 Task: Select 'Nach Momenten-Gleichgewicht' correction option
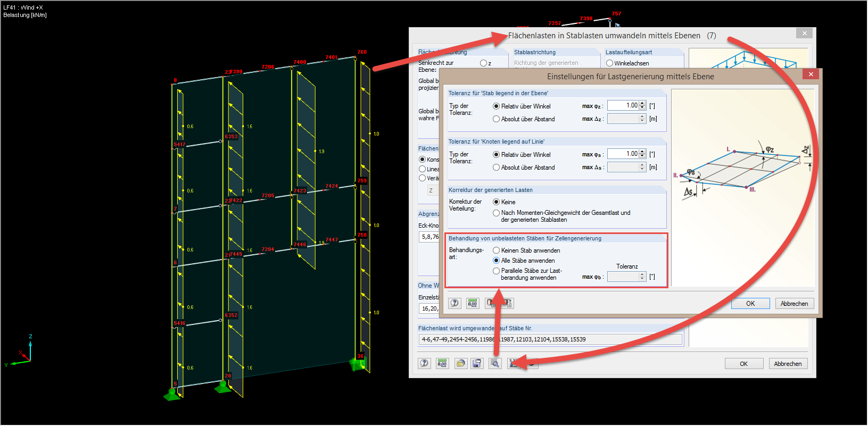[x=496, y=213]
